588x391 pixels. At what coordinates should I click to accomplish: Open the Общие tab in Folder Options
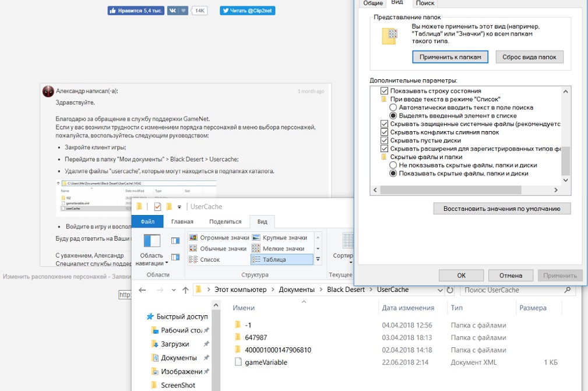pos(373,3)
